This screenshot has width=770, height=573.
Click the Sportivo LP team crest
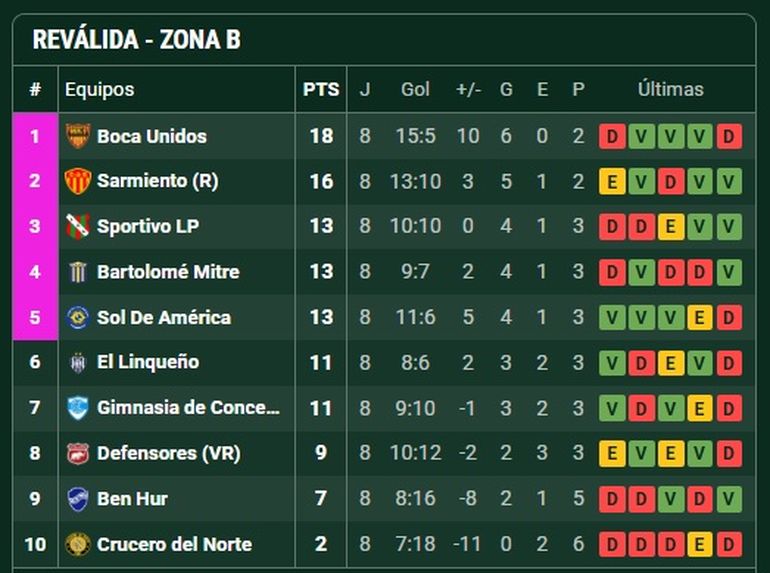coord(77,226)
